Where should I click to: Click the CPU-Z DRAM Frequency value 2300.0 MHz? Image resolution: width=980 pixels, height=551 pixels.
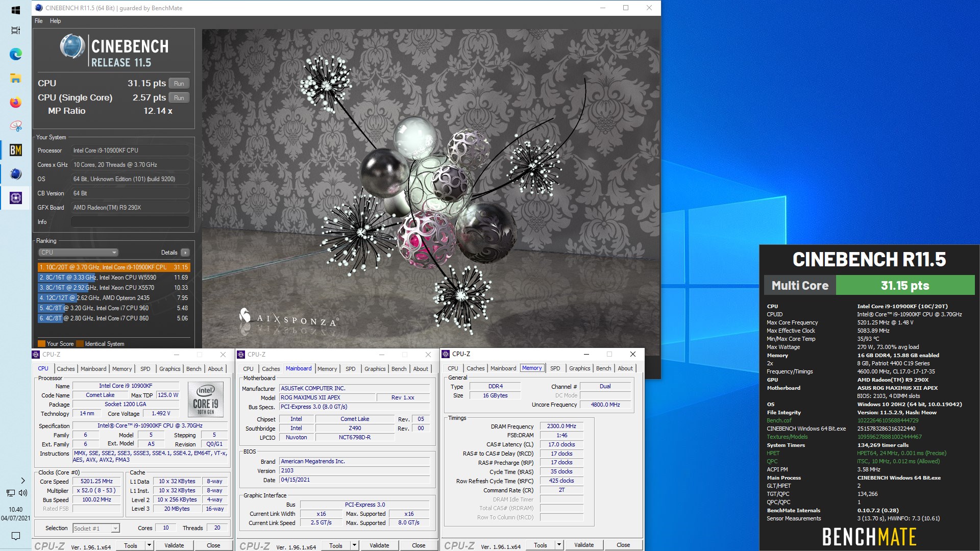pyautogui.click(x=561, y=427)
